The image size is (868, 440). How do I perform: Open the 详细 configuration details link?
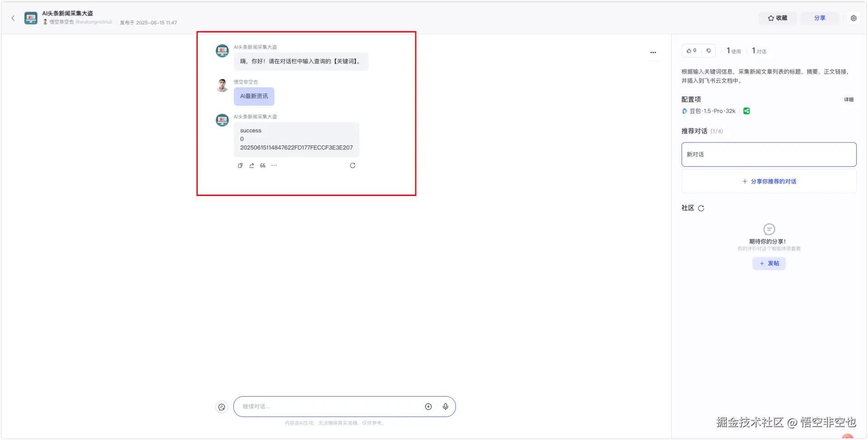pos(849,99)
